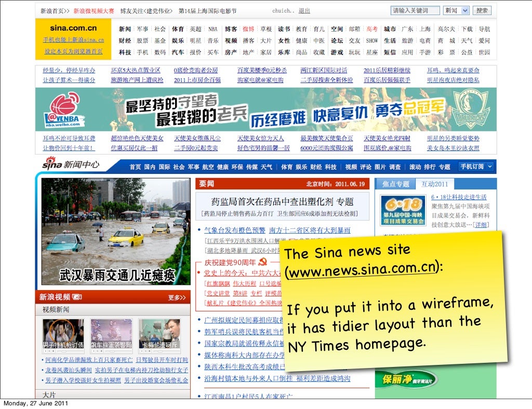Open 手机也能上新浪sina.cn link
This screenshot has height=409, width=532.
pos(73,39)
